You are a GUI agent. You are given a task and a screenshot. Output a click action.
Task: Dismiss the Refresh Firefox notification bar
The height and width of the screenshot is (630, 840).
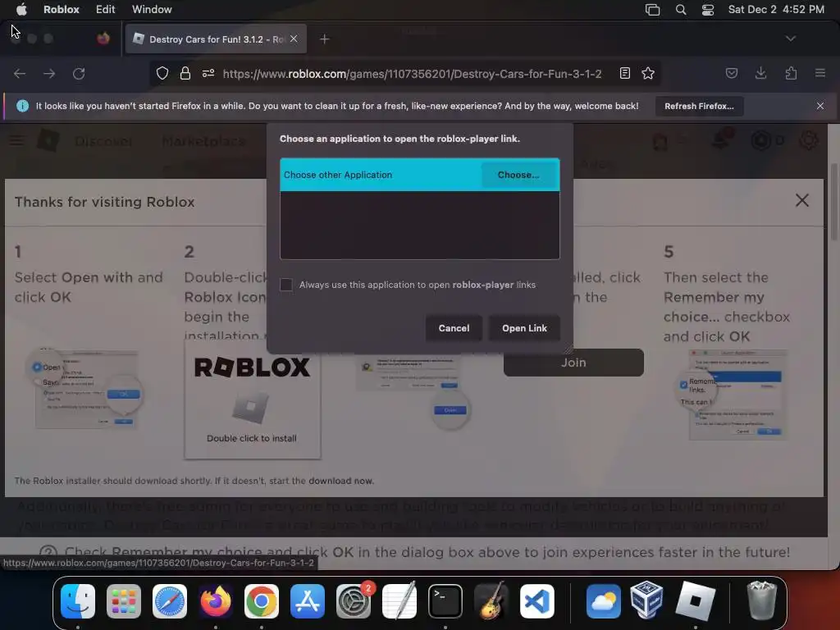click(820, 106)
